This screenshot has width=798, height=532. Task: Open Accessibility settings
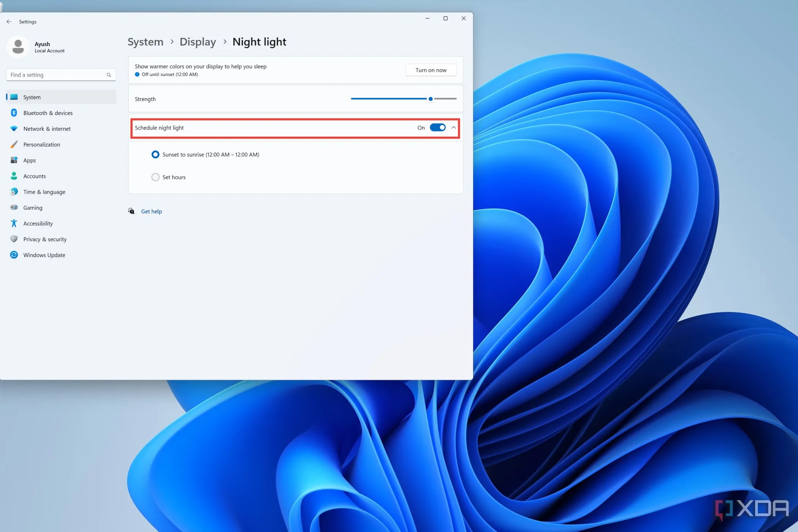click(x=38, y=223)
